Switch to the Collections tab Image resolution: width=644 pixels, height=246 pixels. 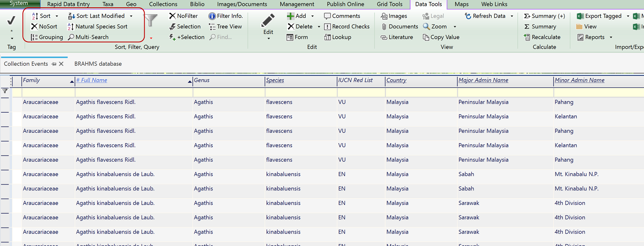pos(163,4)
